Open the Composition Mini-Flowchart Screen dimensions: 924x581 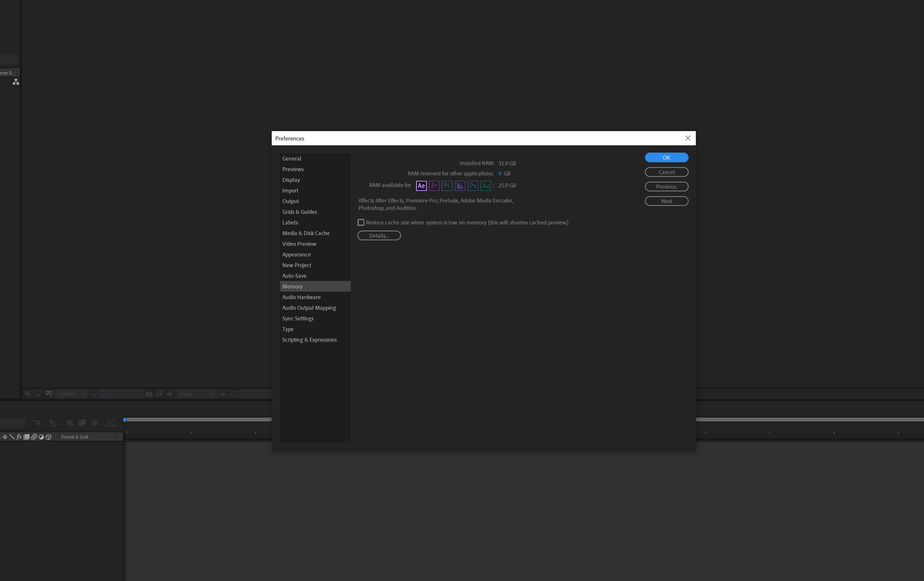click(x=36, y=422)
